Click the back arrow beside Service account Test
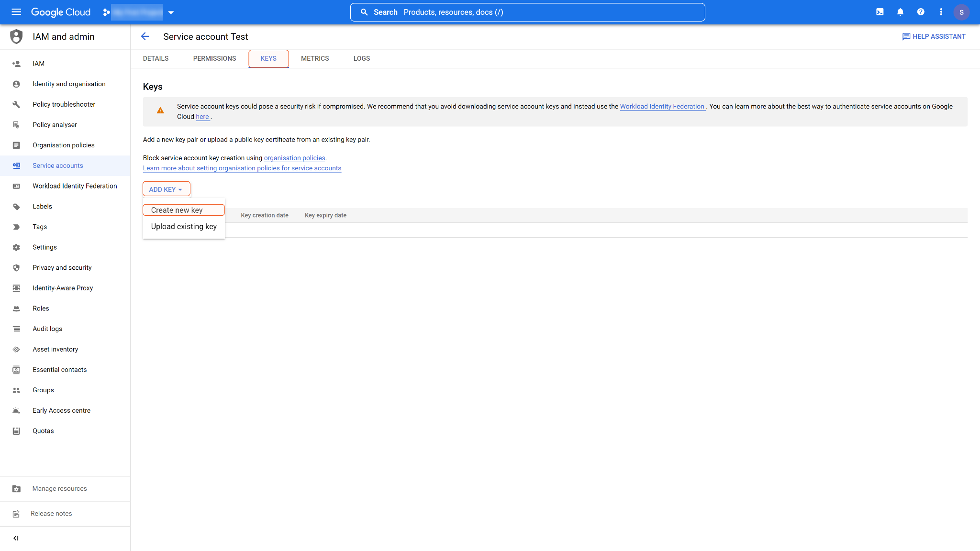Screen dimensions: 980x551 145,36
